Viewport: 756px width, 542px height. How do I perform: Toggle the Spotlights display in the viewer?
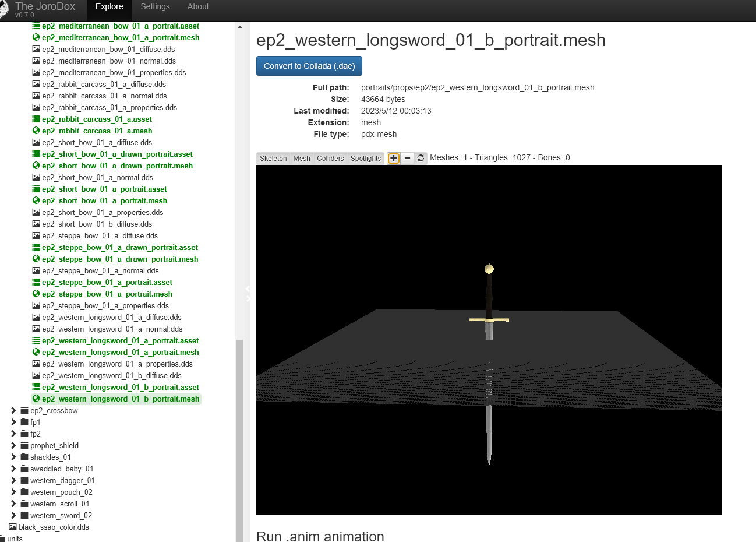[365, 158]
